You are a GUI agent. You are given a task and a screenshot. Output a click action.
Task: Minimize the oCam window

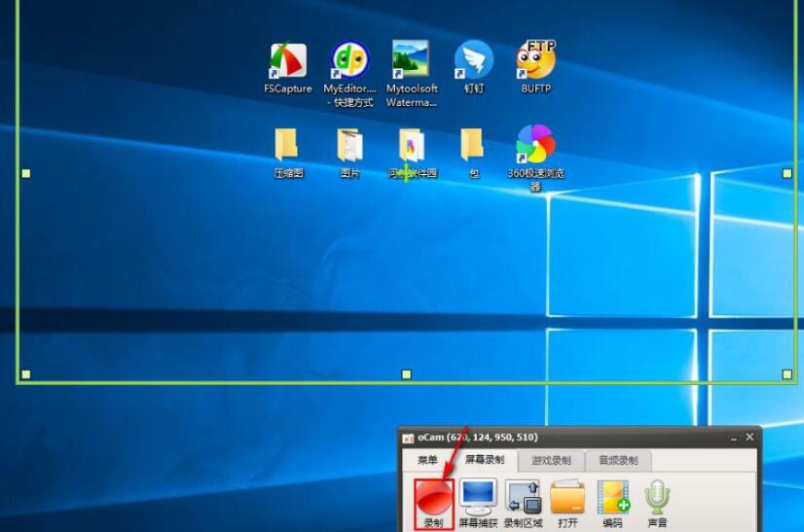(734, 438)
